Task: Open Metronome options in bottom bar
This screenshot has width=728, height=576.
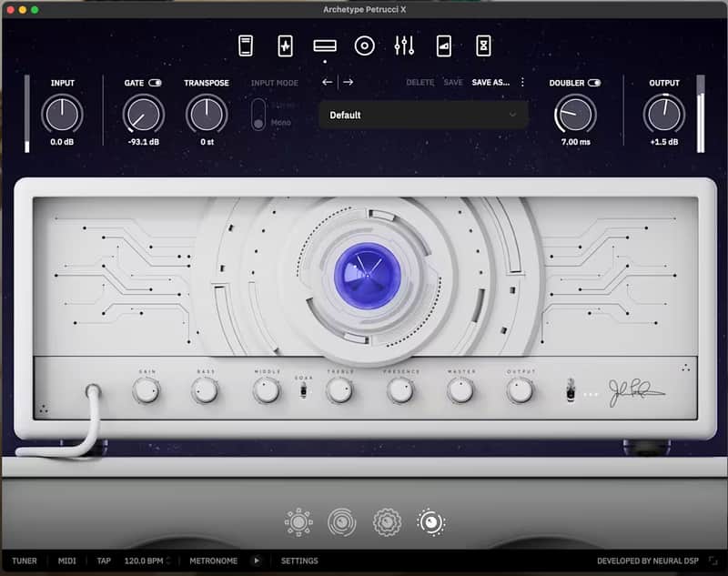Action: pos(213,561)
